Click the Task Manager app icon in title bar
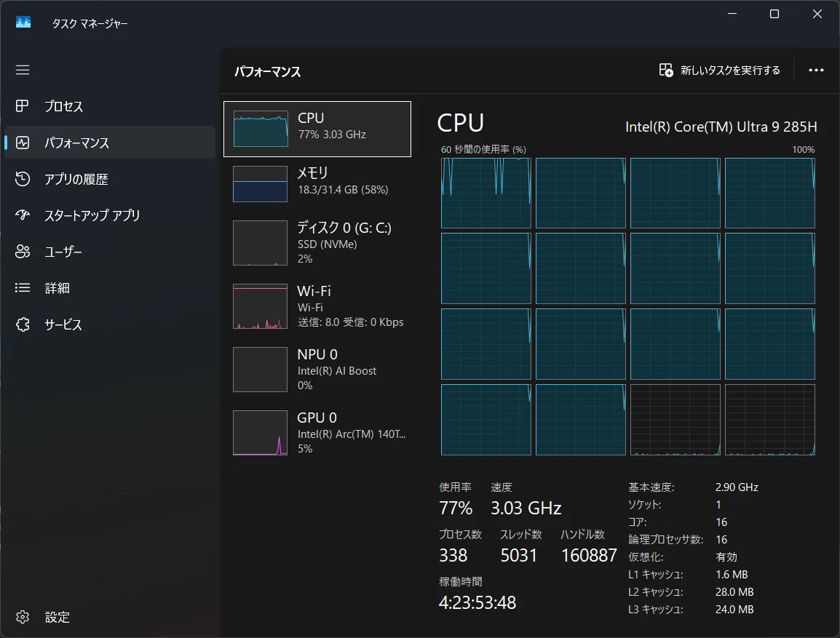This screenshot has height=638, width=840. tap(23, 22)
